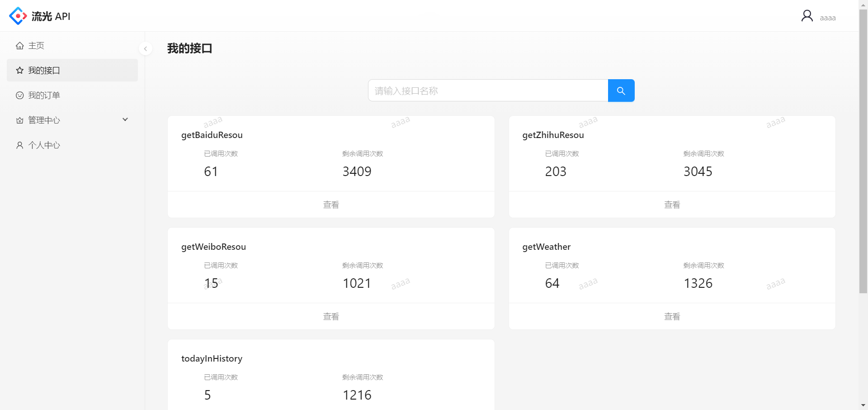Click 查看 on the getZhihuResou card
Screen dimensions: 868x410
[672, 205]
